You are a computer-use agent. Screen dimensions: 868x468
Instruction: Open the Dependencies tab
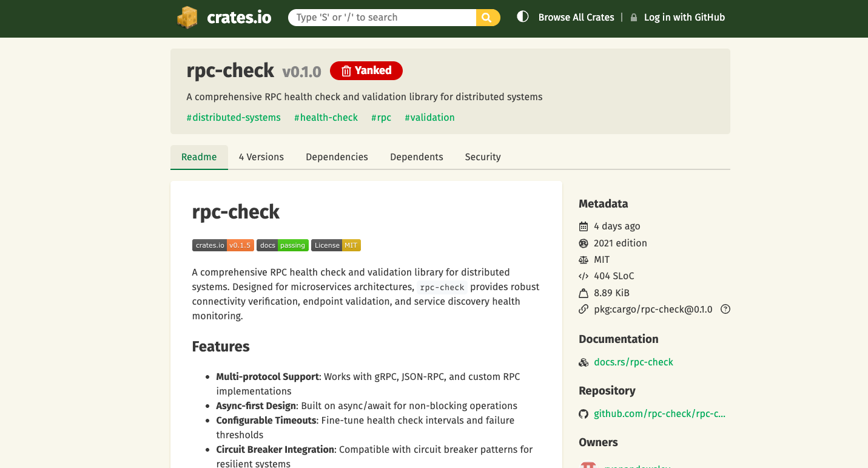pos(337,157)
